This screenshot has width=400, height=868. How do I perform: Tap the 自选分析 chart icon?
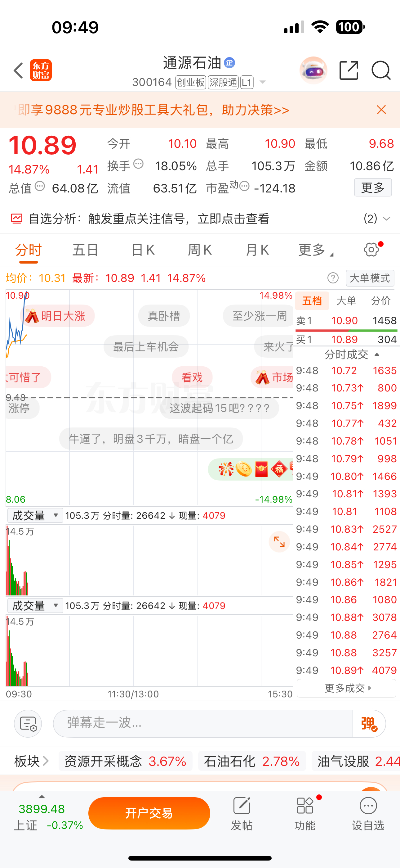pyautogui.click(x=17, y=219)
